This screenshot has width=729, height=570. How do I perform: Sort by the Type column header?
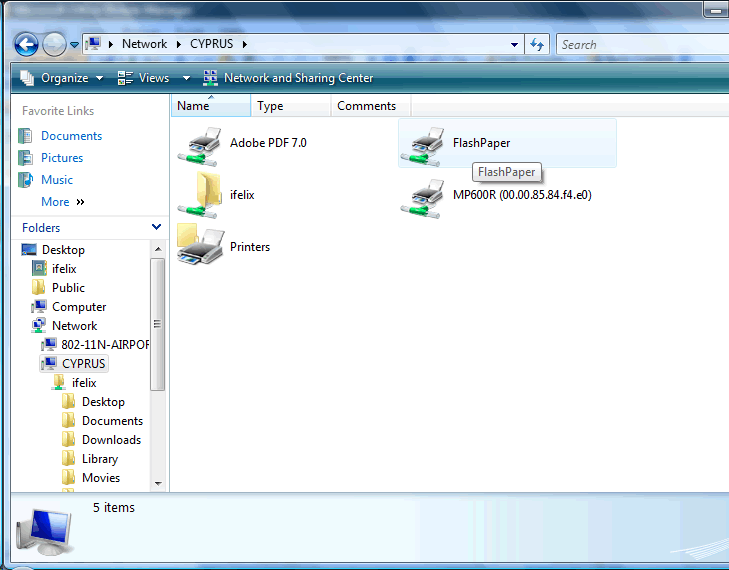tap(270, 106)
